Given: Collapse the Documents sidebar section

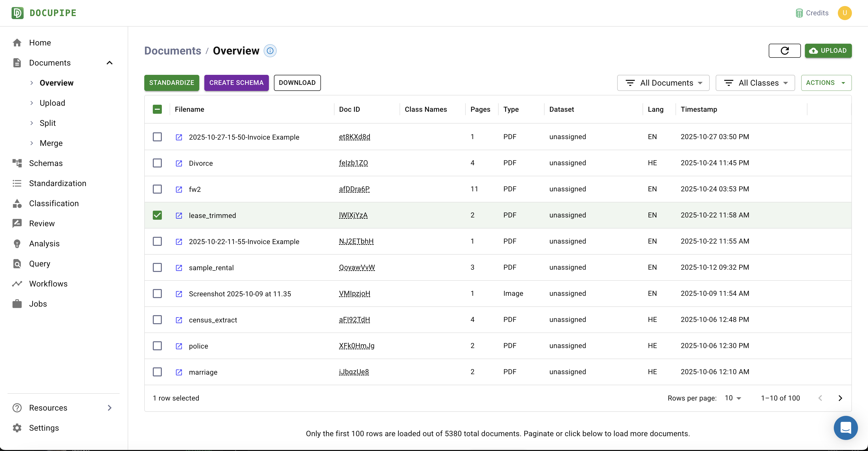Looking at the screenshot, I should [109, 63].
